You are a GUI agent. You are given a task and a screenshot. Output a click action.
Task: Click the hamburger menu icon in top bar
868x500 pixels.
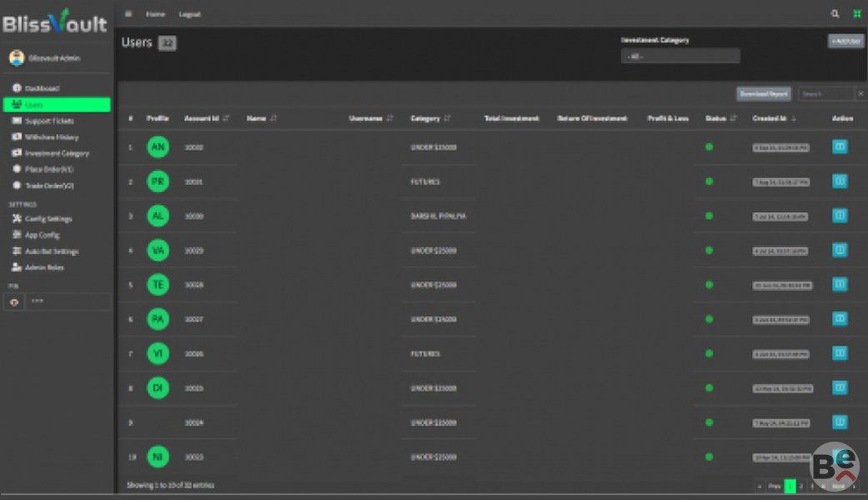coord(128,14)
